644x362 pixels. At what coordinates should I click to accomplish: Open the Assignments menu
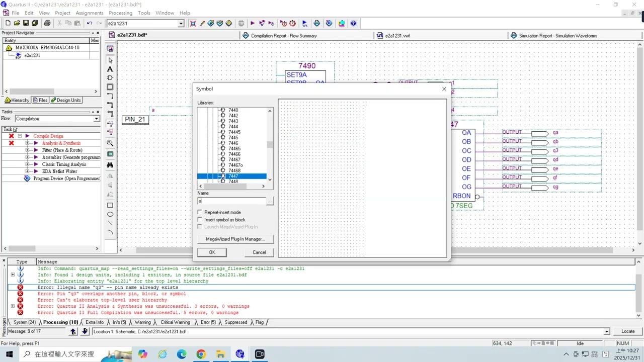[x=90, y=13]
